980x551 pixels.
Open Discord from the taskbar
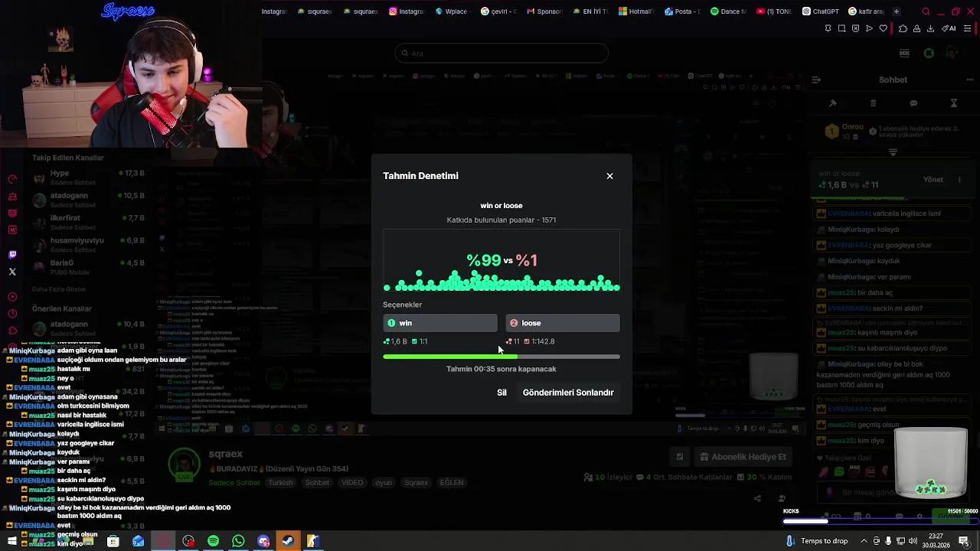click(263, 541)
